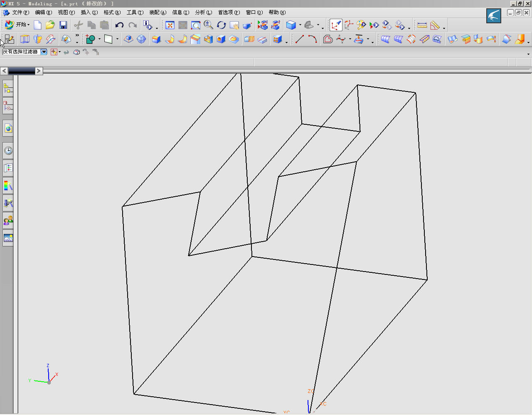Screen dimensions: 532x415
Task: Select the Arc curve tool
Action: pyautogui.click(x=313, y=39)
